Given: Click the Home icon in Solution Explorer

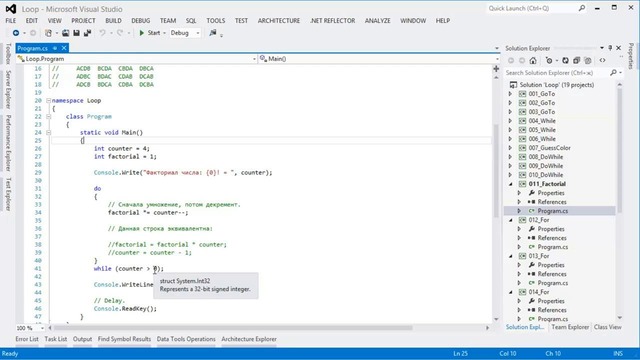Looking at the screenshot, I should [x=533, y=60].
